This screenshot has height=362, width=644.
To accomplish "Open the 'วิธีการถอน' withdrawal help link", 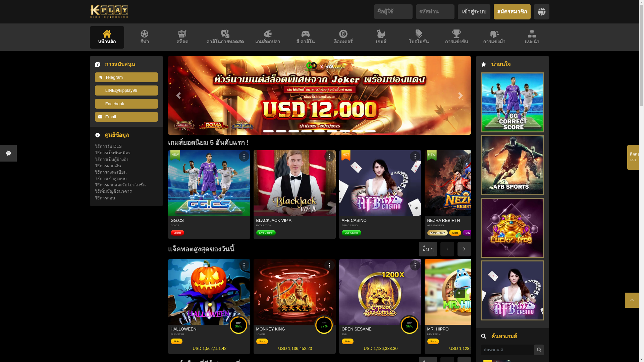I will 105,198.
